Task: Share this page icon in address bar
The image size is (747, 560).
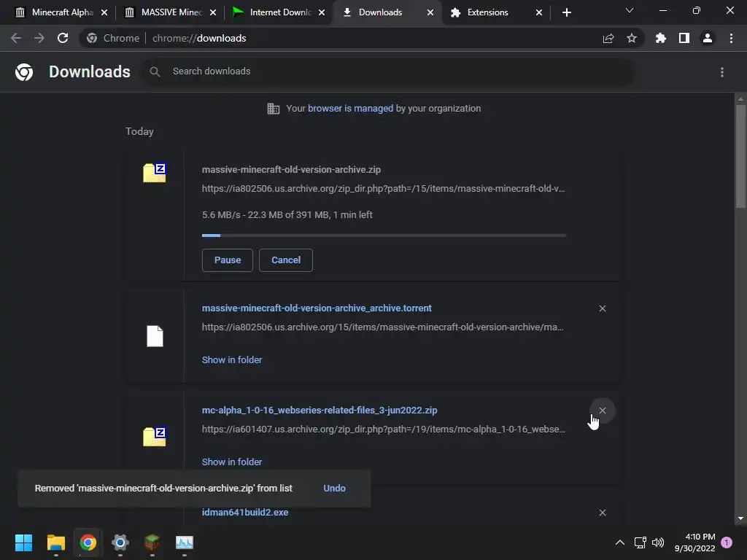Action: (x=608, y=38)
